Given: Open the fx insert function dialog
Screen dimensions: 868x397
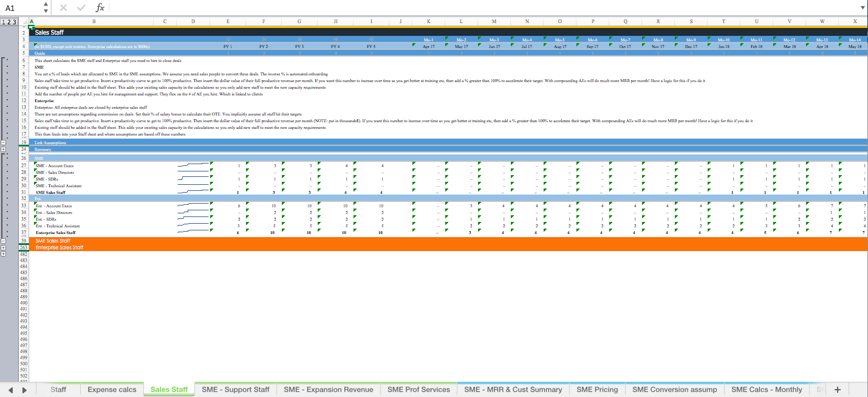Looking at the screenshot, I should (x=100, y=8).
